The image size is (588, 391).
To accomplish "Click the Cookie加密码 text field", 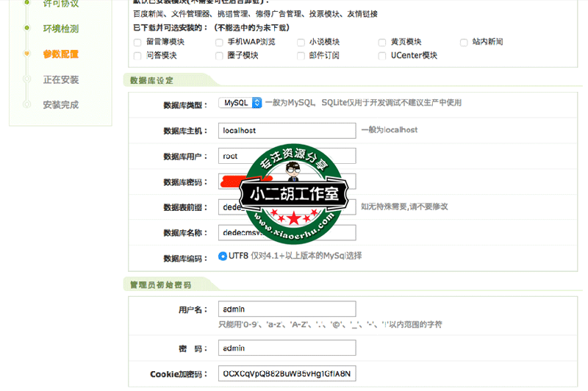I will click(287, 373).
